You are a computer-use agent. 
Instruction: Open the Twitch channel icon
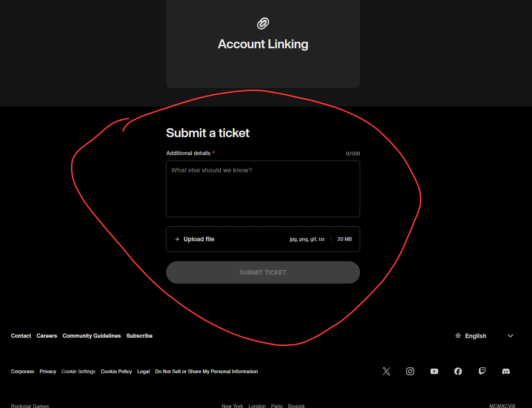[482, 371]
